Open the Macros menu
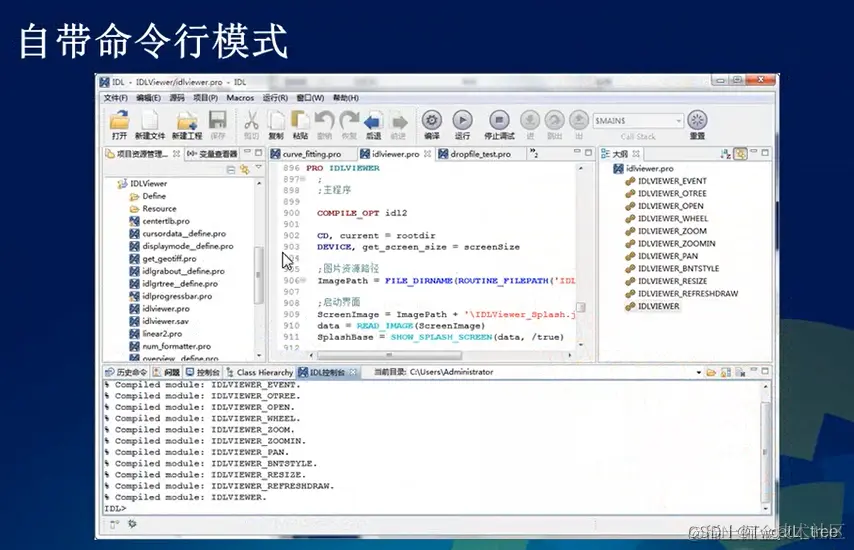Screen dimensions: 854x550 pyautogui.click(x=240, y=98)
